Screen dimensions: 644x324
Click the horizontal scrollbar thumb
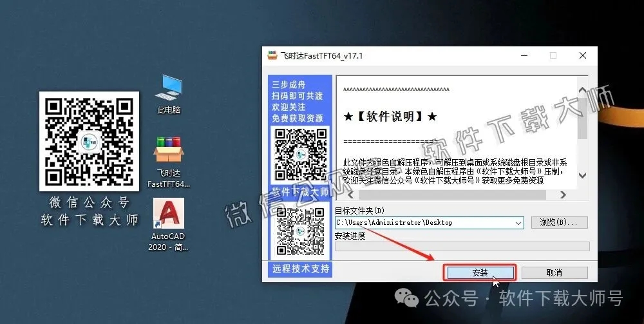coord(452,195)
